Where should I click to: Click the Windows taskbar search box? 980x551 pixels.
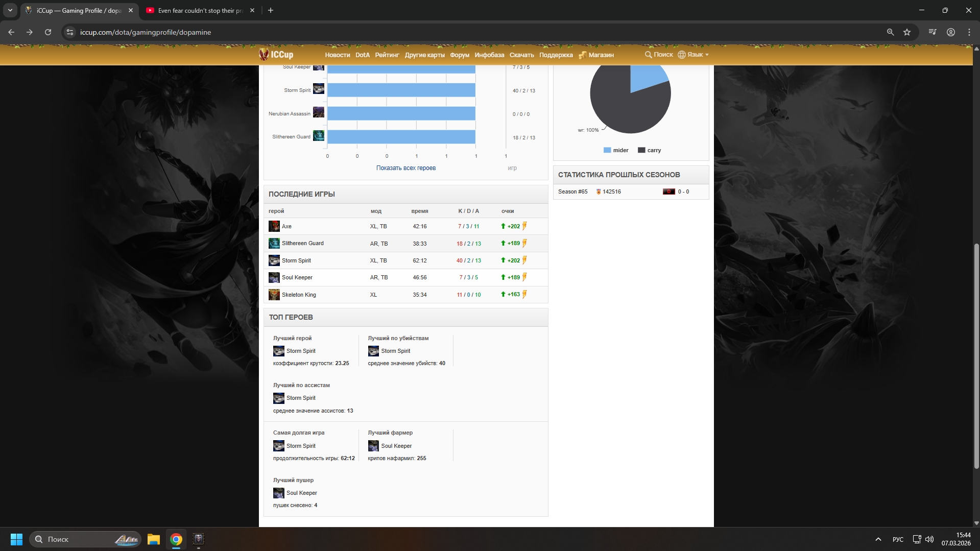click(x=85, y=539)
